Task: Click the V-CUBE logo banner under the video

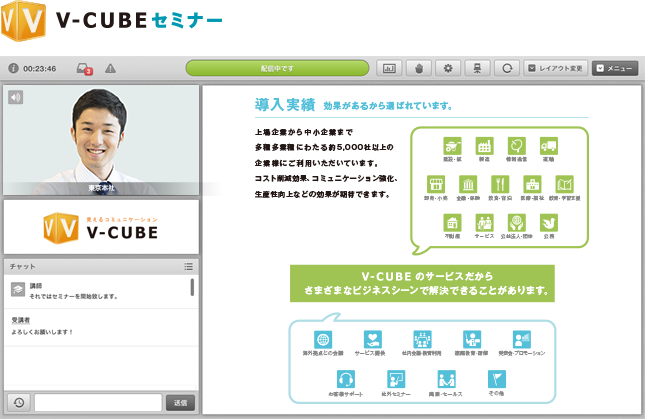Action: 101,227
